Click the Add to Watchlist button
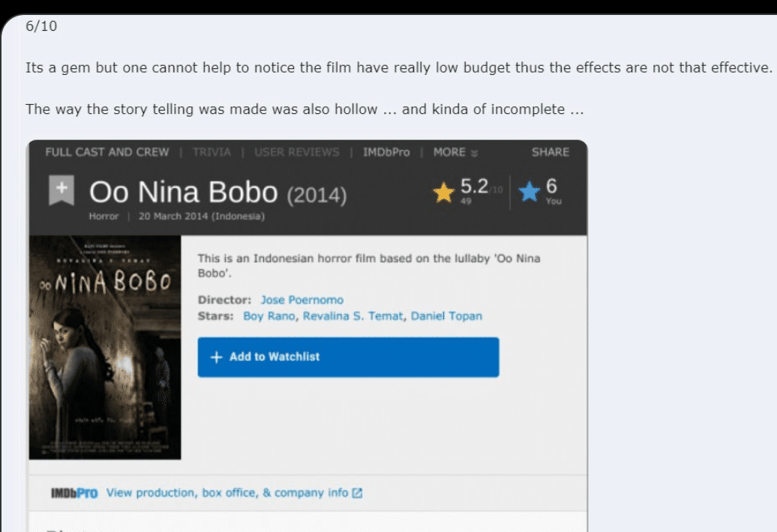This screenshot has height=532, width=777. coord(348,357)
